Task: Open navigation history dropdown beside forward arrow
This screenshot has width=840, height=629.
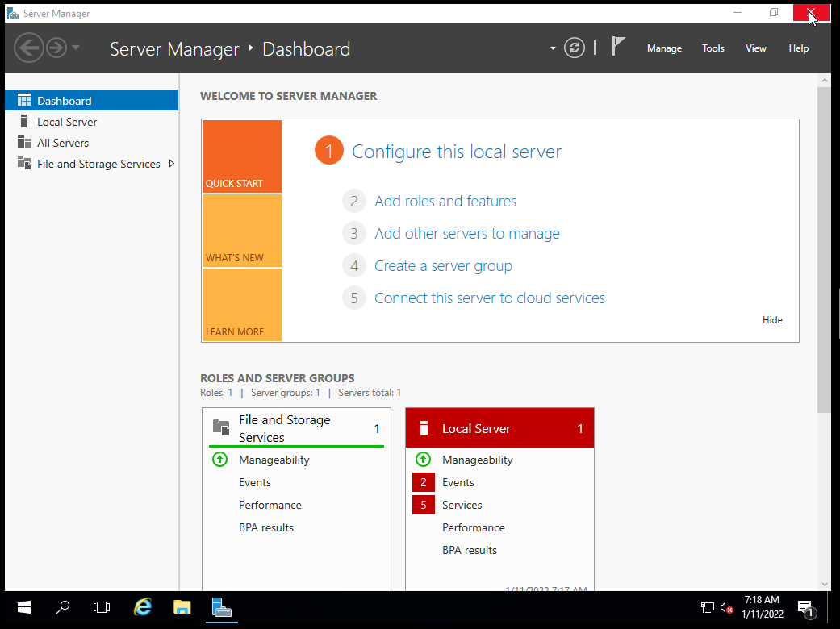Action: pyautogui.click(x=76, y=48)
